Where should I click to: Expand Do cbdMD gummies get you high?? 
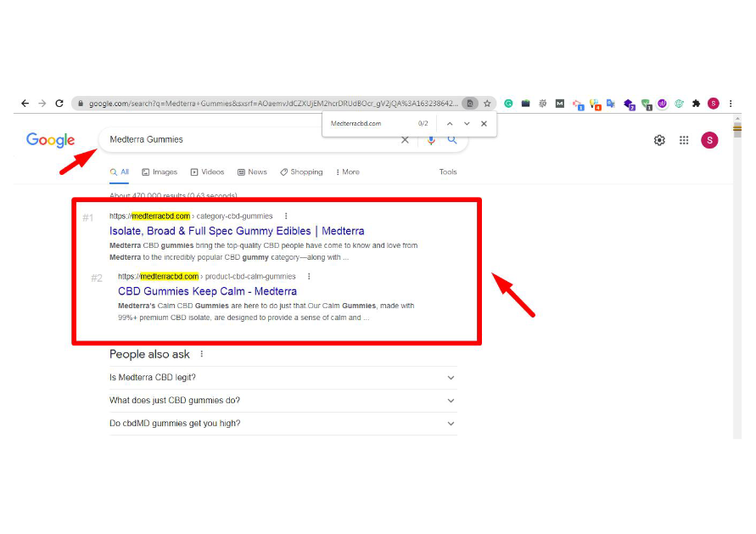(283, 424)
